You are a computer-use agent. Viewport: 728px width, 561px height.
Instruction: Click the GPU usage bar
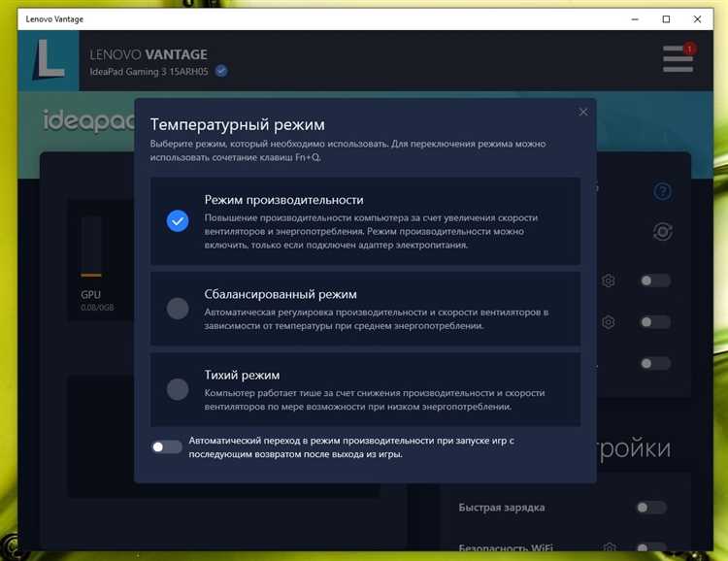click(x=91, y=247)
